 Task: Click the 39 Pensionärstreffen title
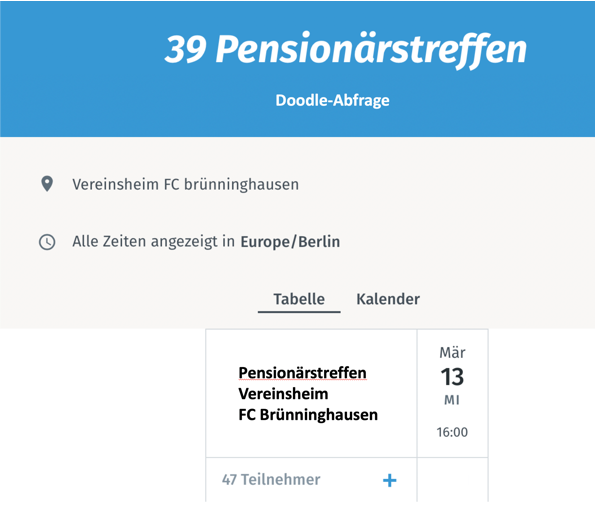point(346,49)
